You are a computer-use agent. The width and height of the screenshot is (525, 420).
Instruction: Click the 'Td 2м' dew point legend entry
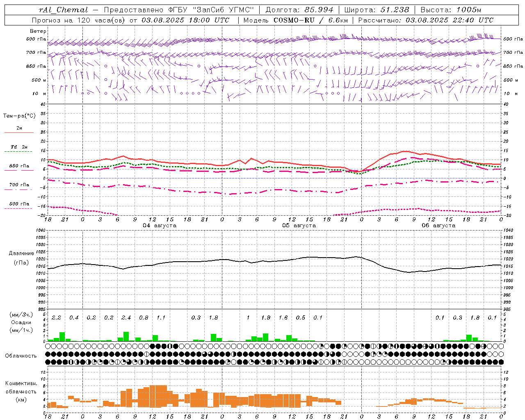click(x=19, y=147)
